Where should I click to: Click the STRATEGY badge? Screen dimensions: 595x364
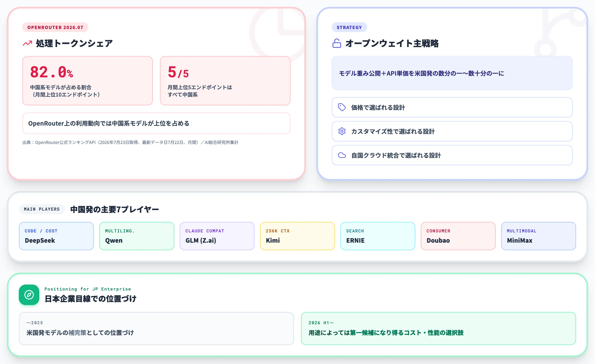349,27
